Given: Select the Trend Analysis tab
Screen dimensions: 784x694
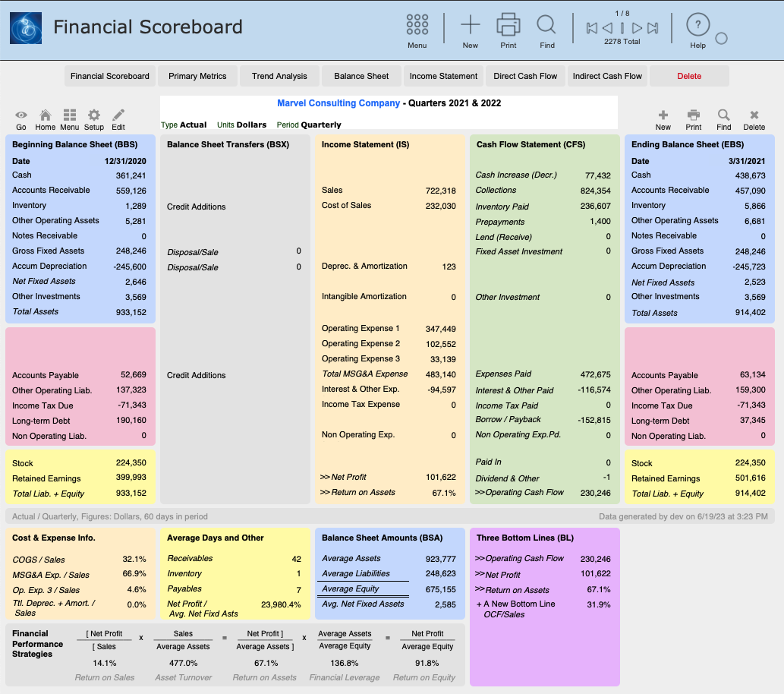Looking at the screenshot, I should [x=279, y=76].
